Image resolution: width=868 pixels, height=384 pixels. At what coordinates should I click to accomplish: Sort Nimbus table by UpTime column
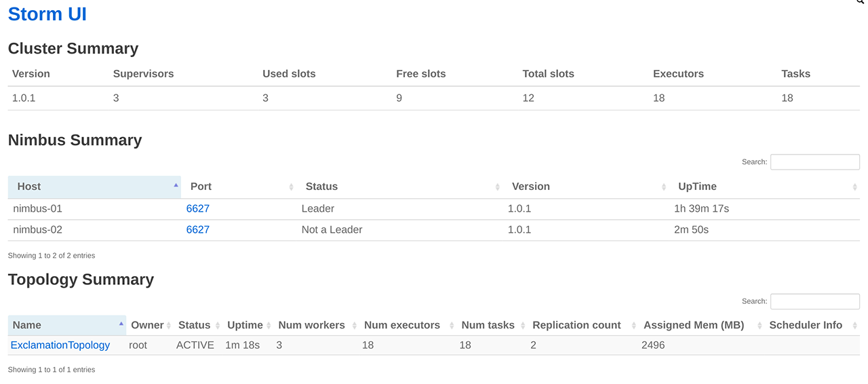tap(697, 187)
